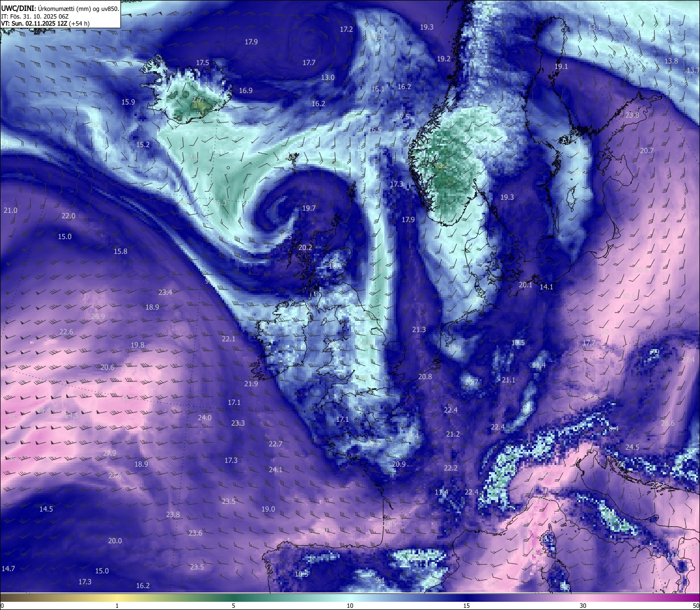Select the 20.8 value label

(425, 376)
